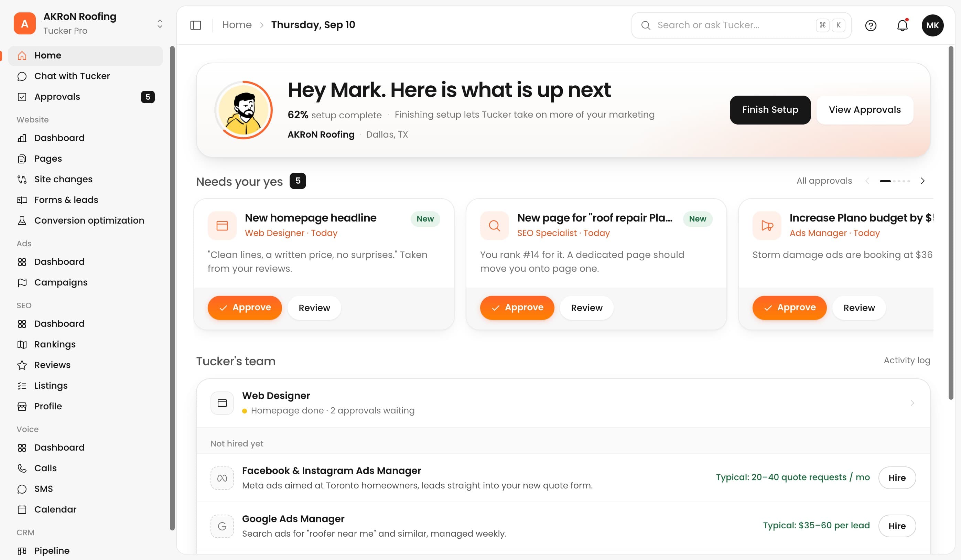961x560 pixels.
Task: Click Tucker's mascot avatar picture
Action: tap(244, 110)
